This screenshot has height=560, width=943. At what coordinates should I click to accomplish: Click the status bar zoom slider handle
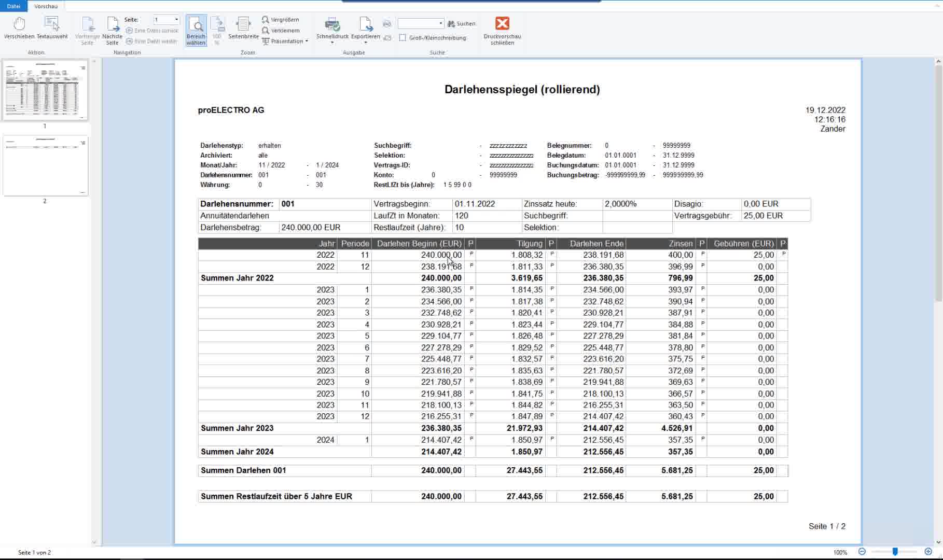click(895, 552)
